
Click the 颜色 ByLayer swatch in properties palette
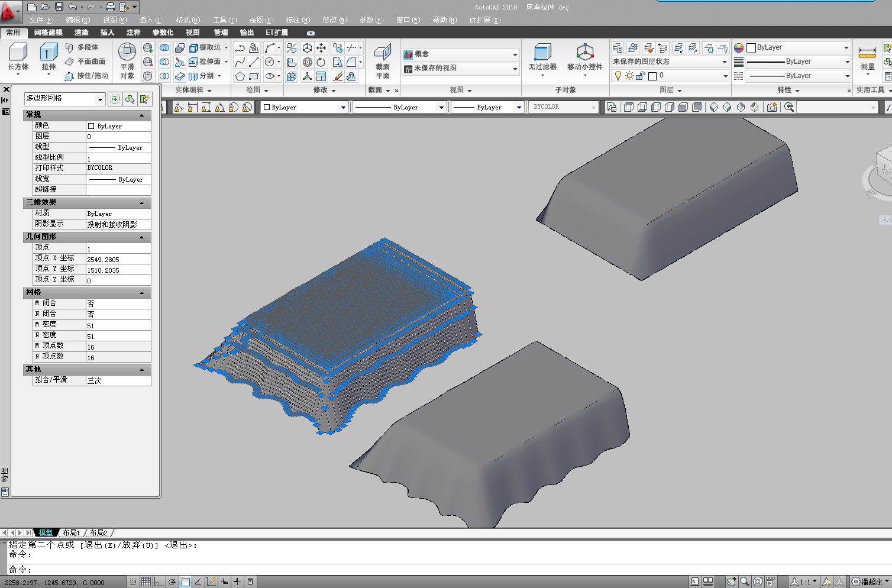click(x=91, y=126)
